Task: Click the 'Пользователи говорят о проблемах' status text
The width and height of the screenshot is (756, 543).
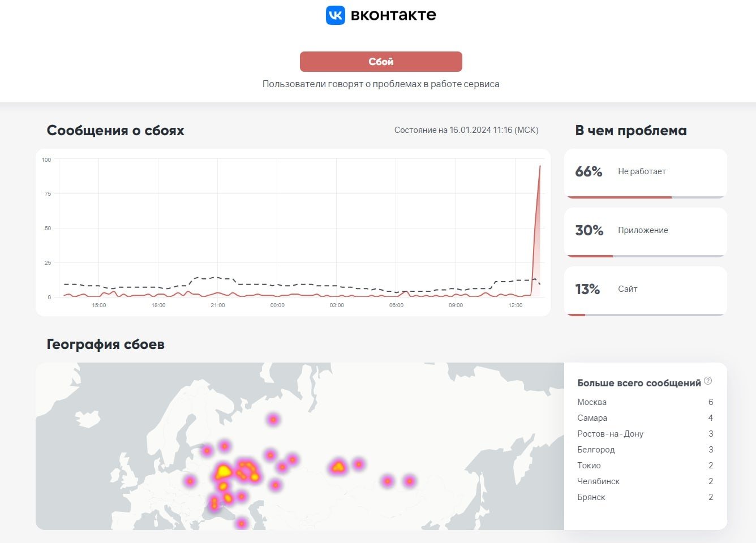Action: (x=380, y=83)
